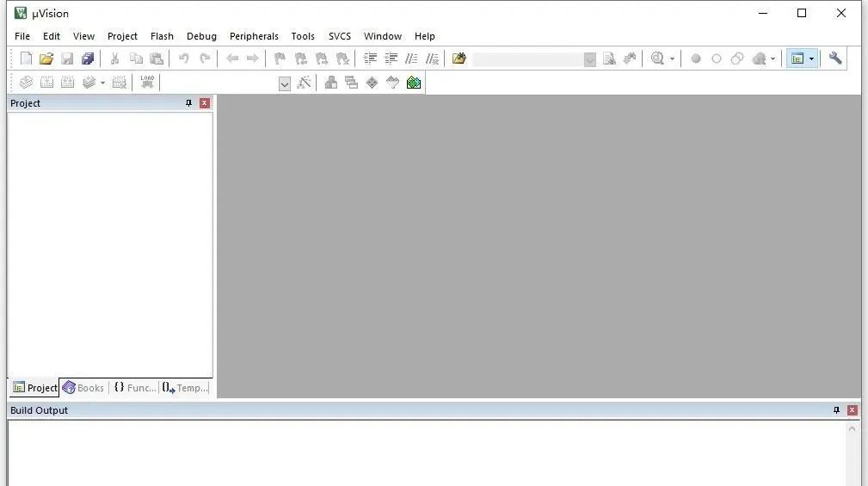This screenshot has height=486, width=868.
Task: Click the Redo arrow icon
Action: point(205,58)
